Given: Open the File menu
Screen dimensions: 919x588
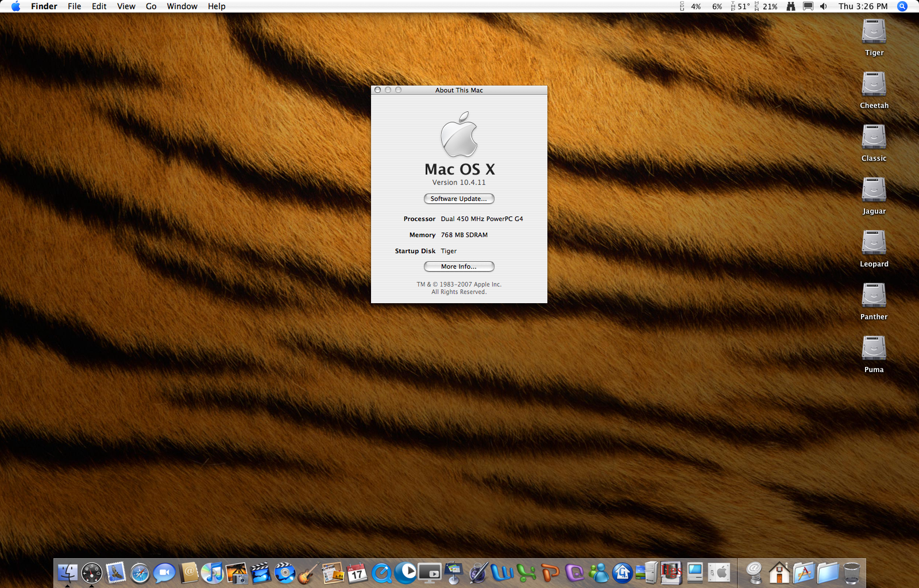Looking at the screenshot, I should 75,6.
